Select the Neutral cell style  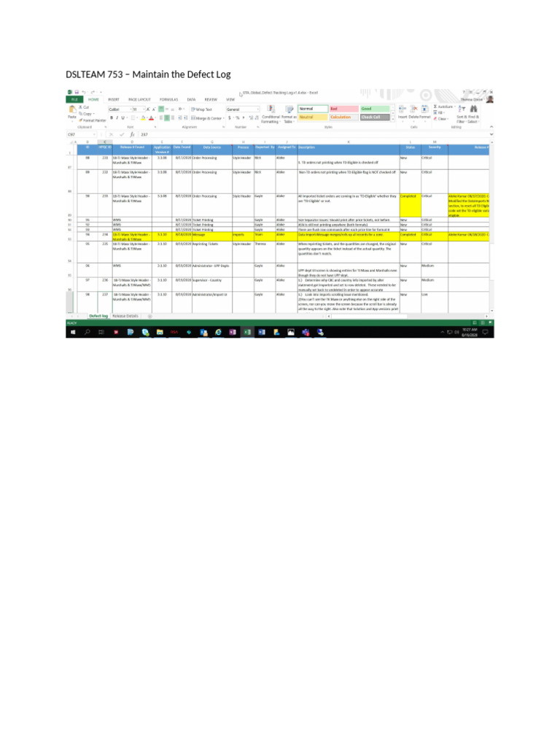click(x=314, y=117)
